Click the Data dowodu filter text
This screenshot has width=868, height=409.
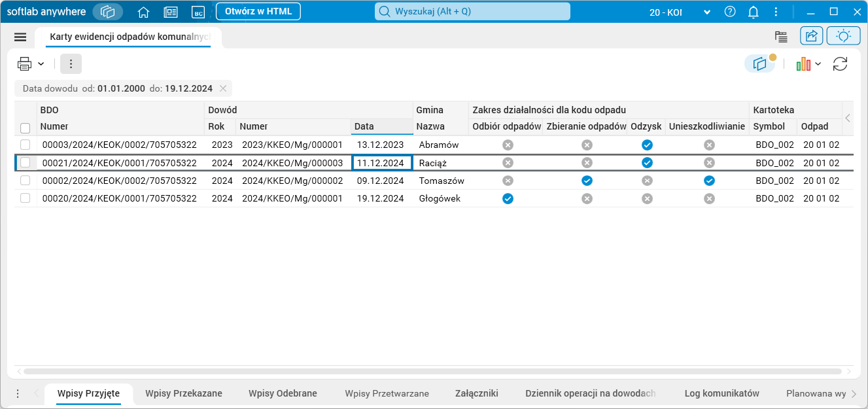(118, 88)
